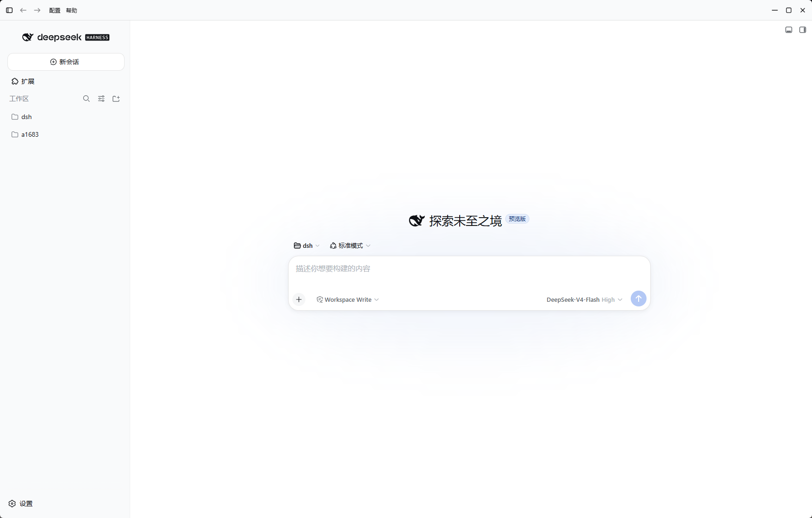Viewport: 812px width, 518px height.
Task: Expand the dsh folder dropdown above input
Action: click(x=307, y=246)
